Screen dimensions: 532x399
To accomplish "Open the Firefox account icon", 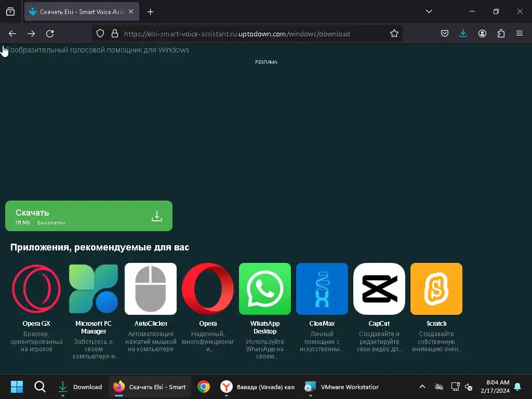I will pyautogui.click(x=482, y=34).
